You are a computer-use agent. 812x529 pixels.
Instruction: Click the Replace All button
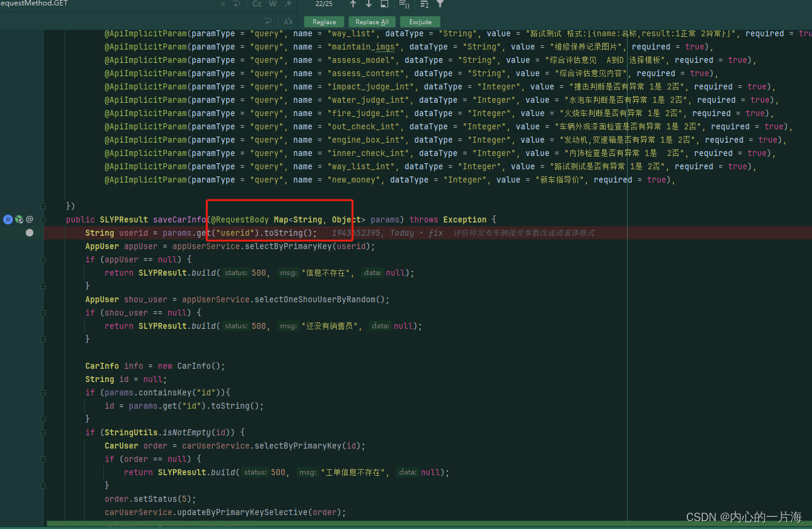pyautogui.click(x=372, y=22)
